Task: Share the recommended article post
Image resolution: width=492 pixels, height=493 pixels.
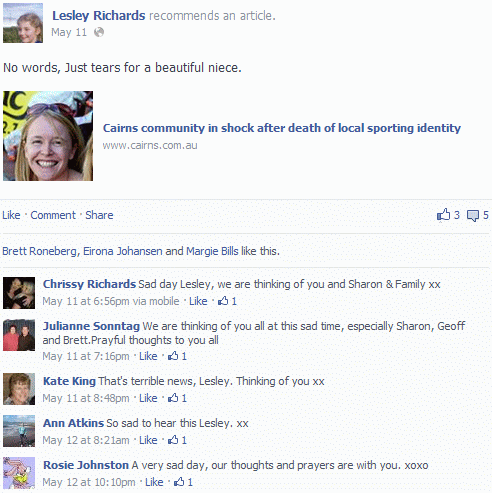Action: [x=99, y=215]
